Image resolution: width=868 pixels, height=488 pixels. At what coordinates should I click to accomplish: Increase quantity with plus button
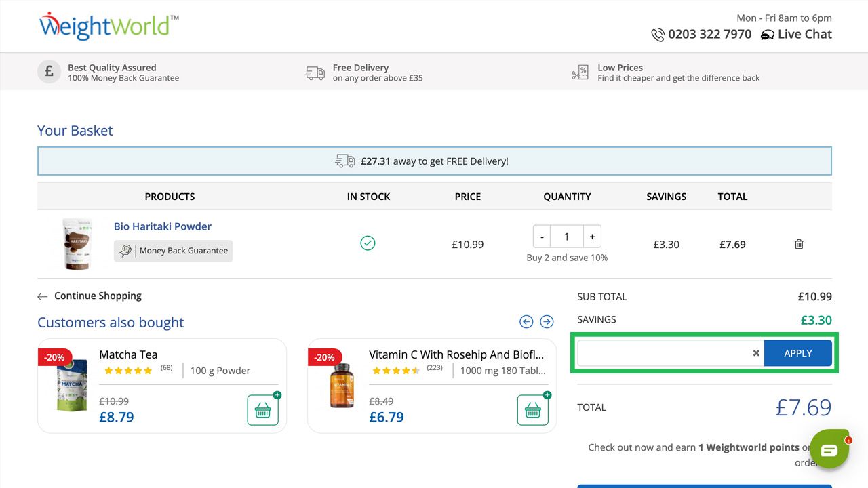[592, 237]
